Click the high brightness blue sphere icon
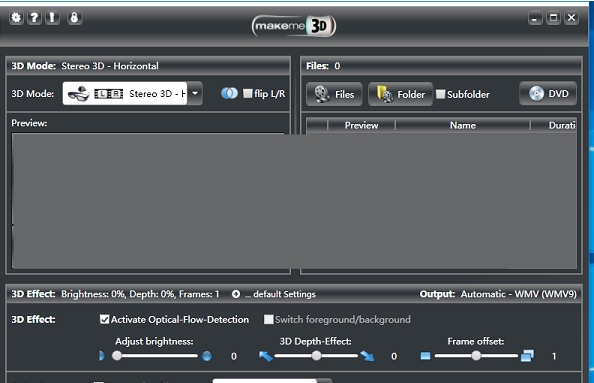 pos(207,356)
